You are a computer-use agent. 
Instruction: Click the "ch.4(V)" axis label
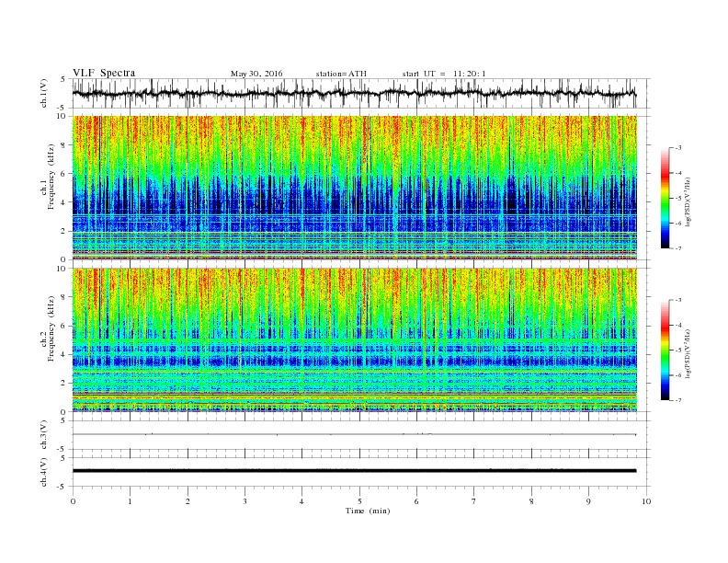pyautogui.click(x=44, y=472)
